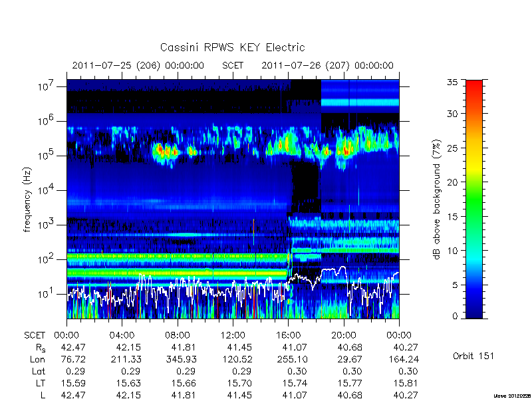Click the LT value 15.77
This screenshot has height=399, width=532.
tap(350, 383)
